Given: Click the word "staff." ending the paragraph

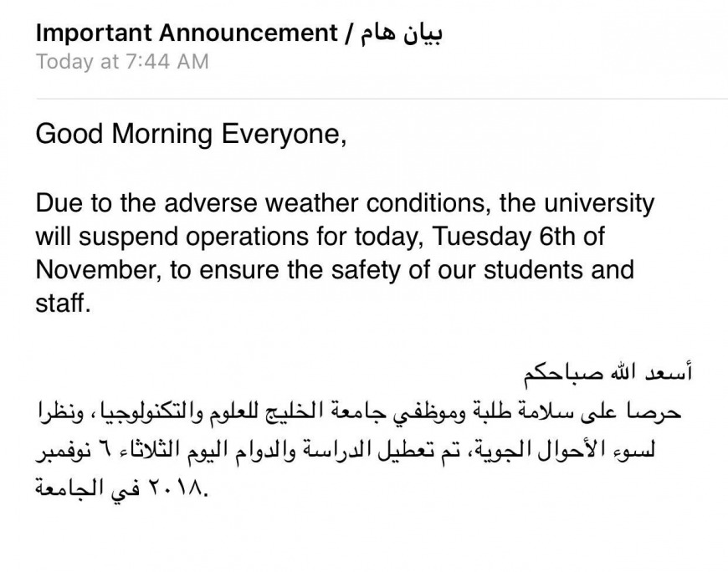Looking at the screenshot, I should coord(62,303).
